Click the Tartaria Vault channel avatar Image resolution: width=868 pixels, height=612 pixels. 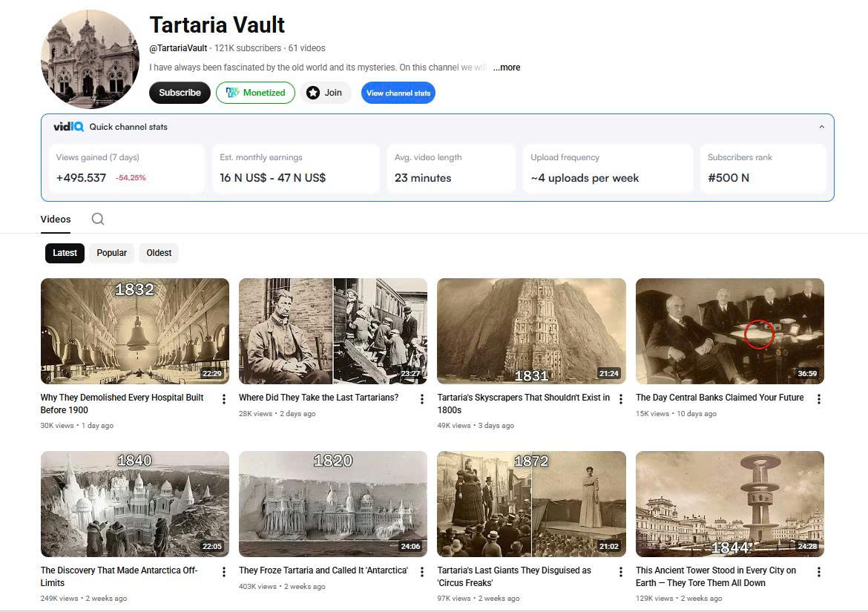coord(90,59)
